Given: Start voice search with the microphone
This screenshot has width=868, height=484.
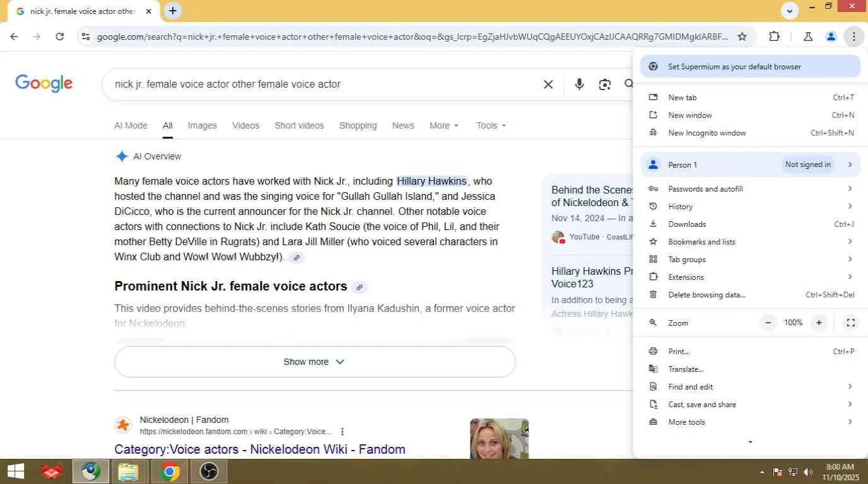Looking at the screenshot, I should 579,84.
